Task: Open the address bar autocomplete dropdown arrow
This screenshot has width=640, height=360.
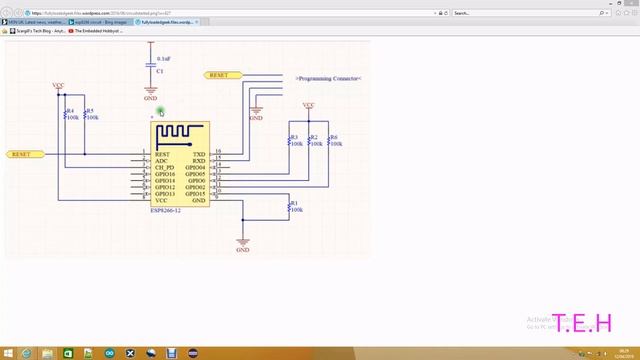Action: pos(435,13)
